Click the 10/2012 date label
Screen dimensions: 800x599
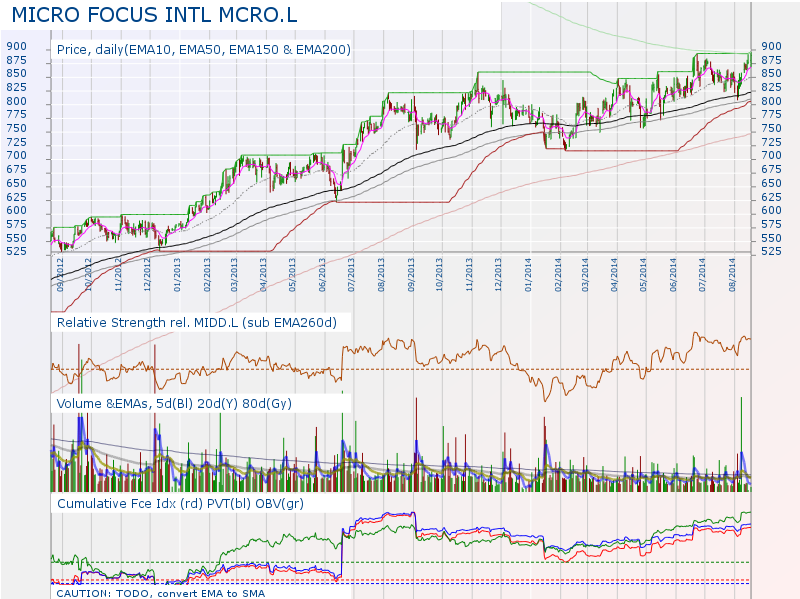point(88,275)
